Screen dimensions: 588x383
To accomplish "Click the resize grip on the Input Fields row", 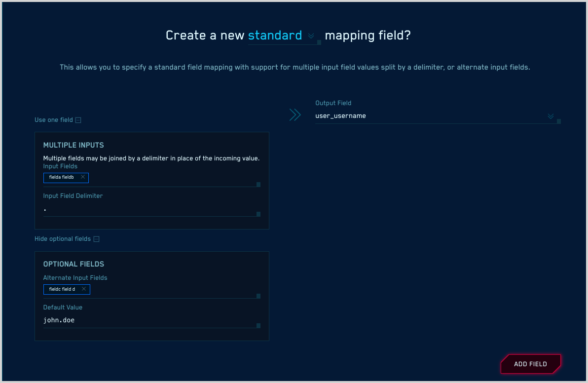I will click(258, 184).
